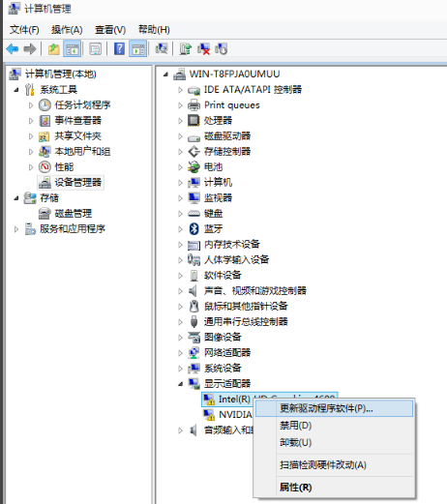Click the blue Help question mark icon
This screenshot has height=504, width=447.
click(x=119, y=49)
